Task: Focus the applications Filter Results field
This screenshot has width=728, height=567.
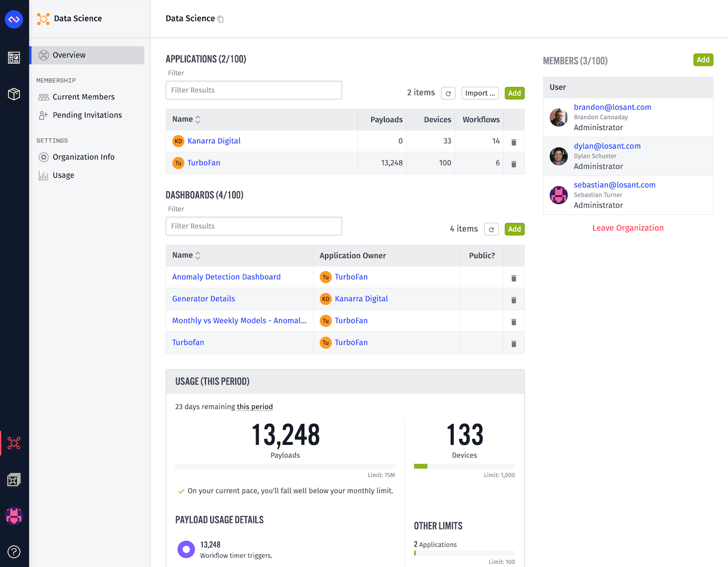Action: (x=254, y=90)
